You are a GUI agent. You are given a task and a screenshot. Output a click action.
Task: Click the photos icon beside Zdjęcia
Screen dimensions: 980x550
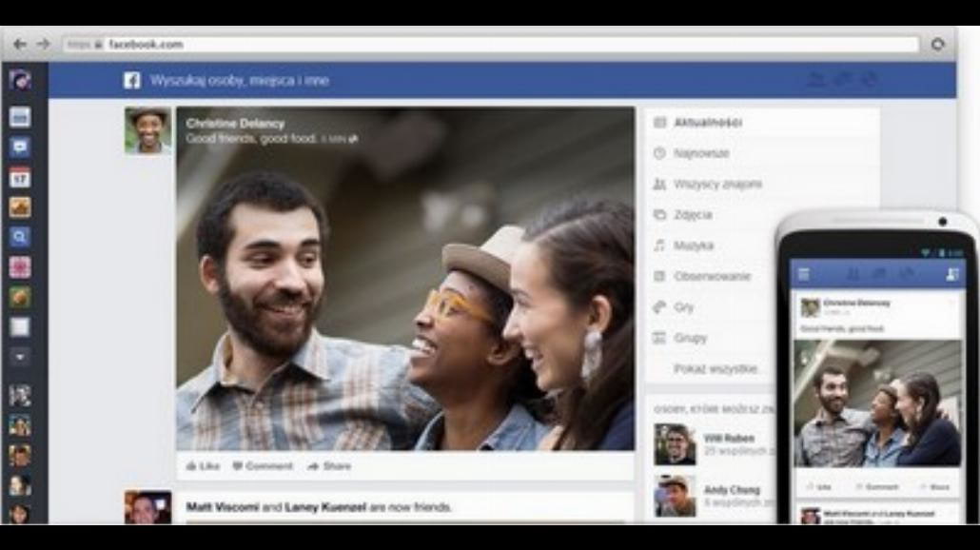pyautogui.click(x=659, y=214)
